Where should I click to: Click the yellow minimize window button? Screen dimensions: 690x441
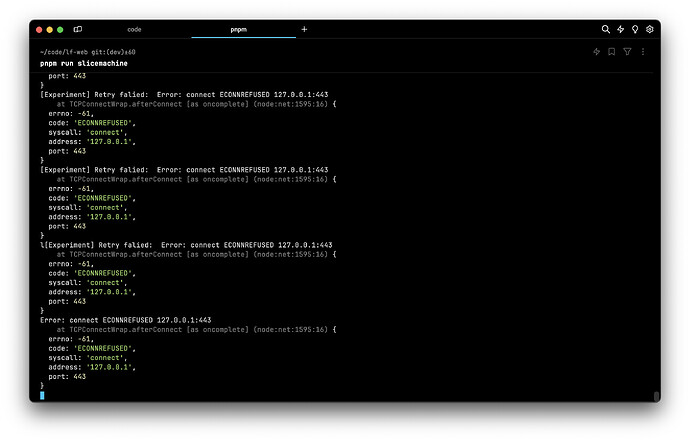click(x=50, y=30)
